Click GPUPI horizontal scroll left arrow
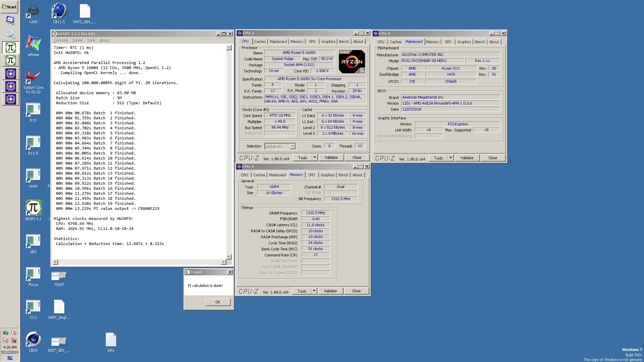644x362 pixels. click(55, 262)
